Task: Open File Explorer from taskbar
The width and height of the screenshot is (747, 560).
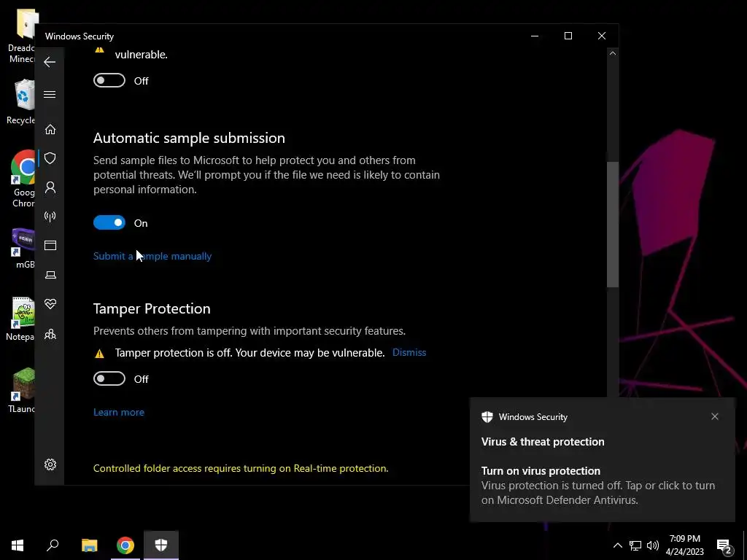Action: tap(89, 545)
